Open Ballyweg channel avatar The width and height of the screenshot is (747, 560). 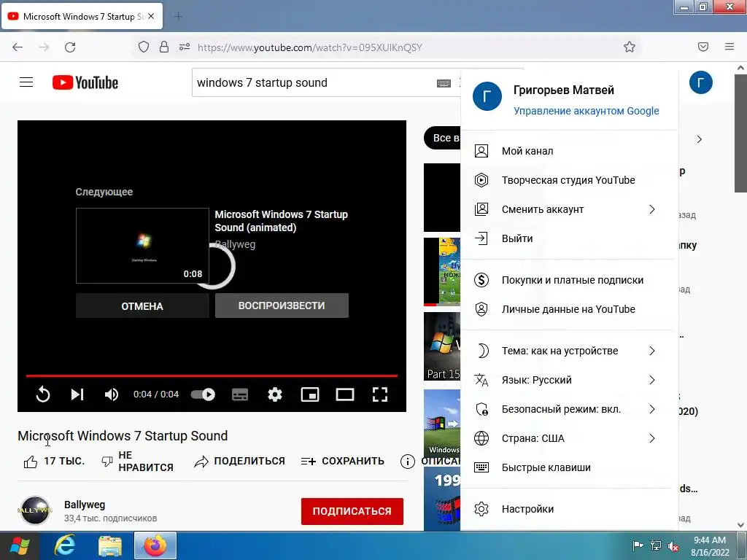[35, 510]
